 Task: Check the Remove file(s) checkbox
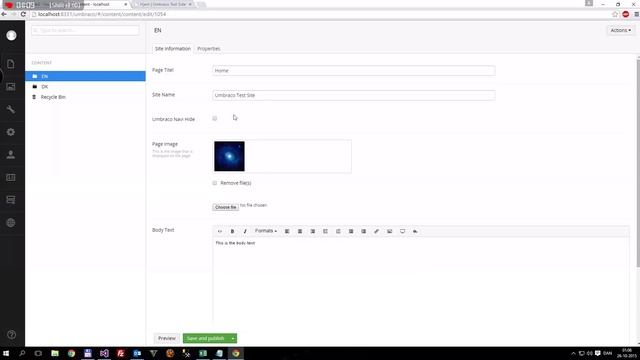(215, 183)
